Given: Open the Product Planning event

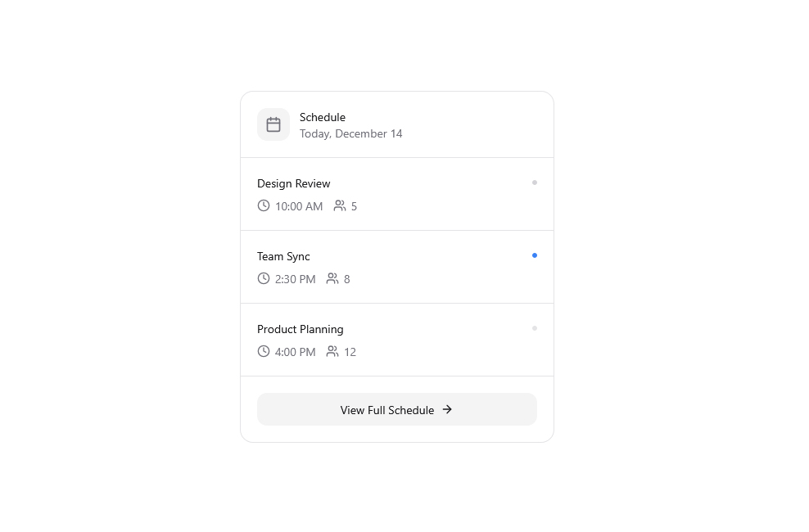Looking at the screenshot, I should coord(397,340).
